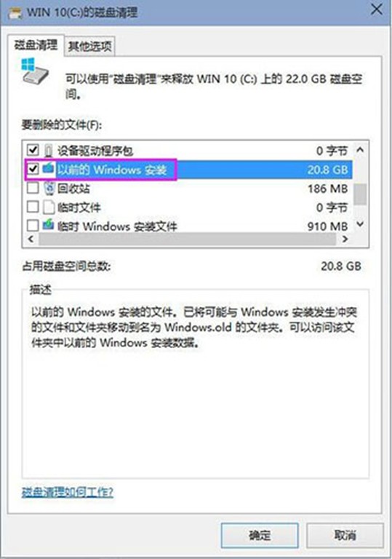Switch to the 其他选项 tab
Image resolution: width=392 pixels, height=559 pixels.
89,47
